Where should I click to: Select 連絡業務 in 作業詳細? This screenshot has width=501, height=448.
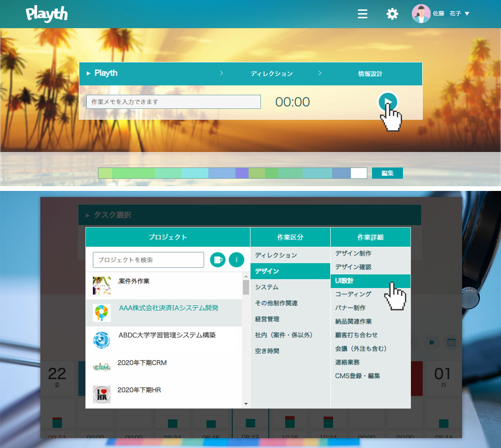pos(371,362)
